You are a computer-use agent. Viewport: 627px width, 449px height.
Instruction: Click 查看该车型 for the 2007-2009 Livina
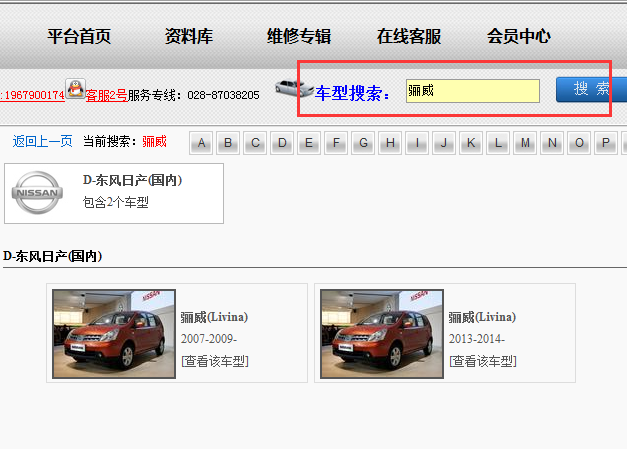pos(215,361)
